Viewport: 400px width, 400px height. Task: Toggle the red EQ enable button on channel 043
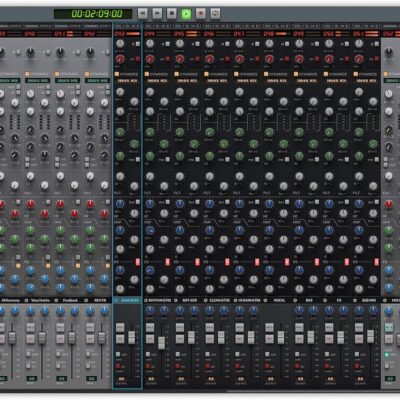138,262
